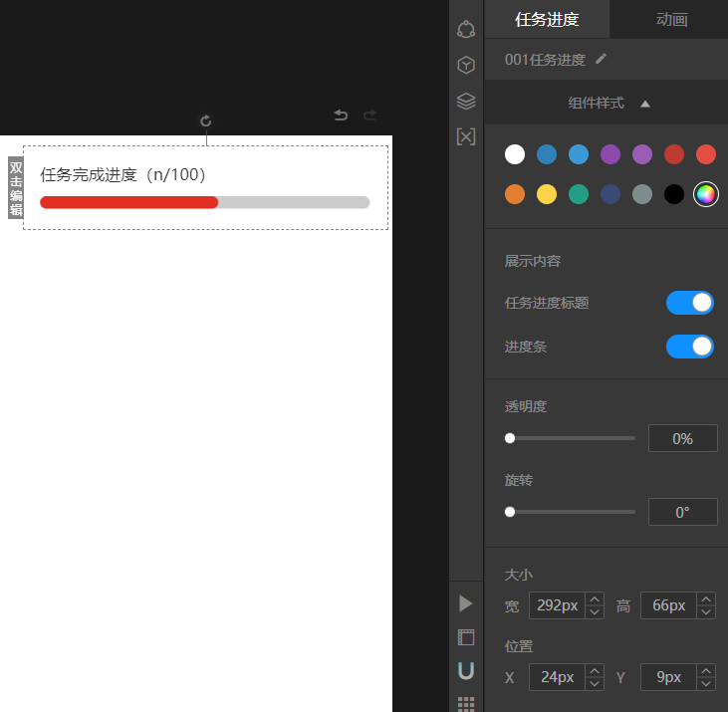Click the film frame icon in sidebar
This screenshot has width=728, height=712.
tap(466, 637)
